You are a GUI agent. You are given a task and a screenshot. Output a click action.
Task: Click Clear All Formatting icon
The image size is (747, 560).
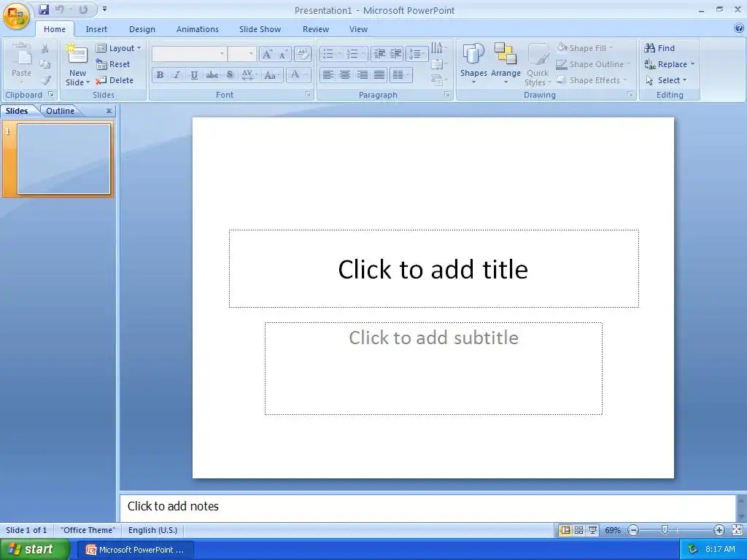coord(303,54)
